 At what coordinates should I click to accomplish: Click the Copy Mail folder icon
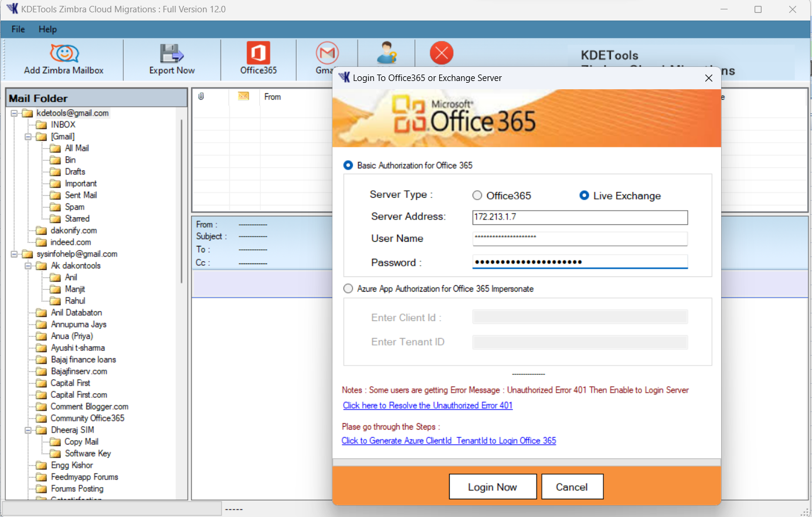tap(56, 442)
